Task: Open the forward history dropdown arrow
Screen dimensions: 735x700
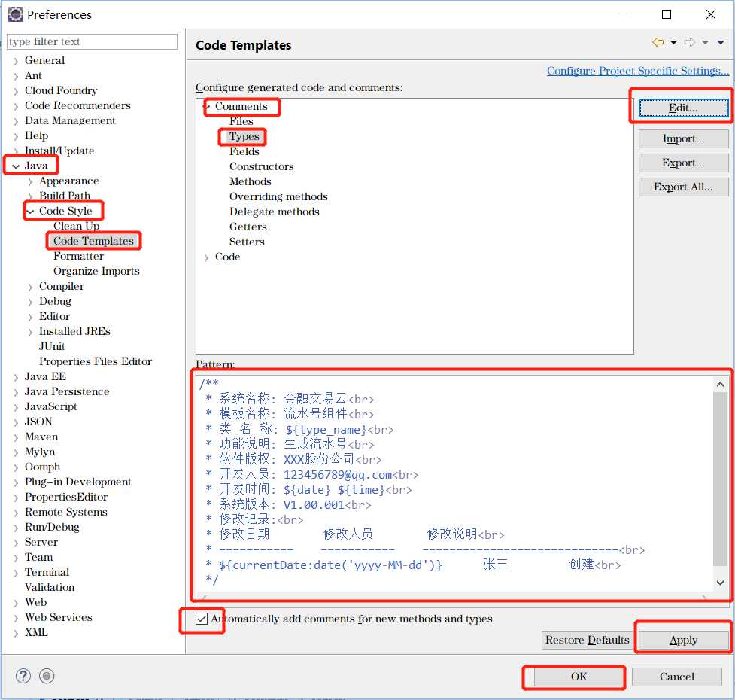Action: click(705, 43)
